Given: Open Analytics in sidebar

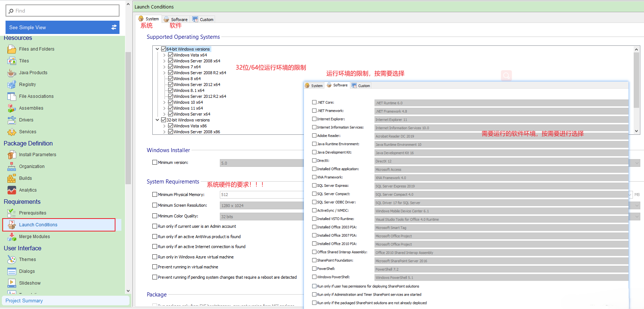Looking at the screenshot, I should click(x=28, y=190).
